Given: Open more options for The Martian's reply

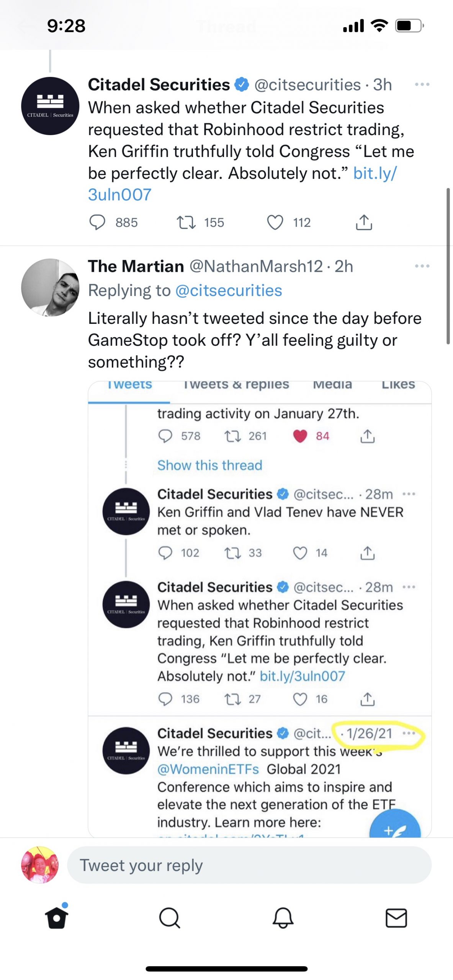Looking at the screenshot, I should [422, 266].
